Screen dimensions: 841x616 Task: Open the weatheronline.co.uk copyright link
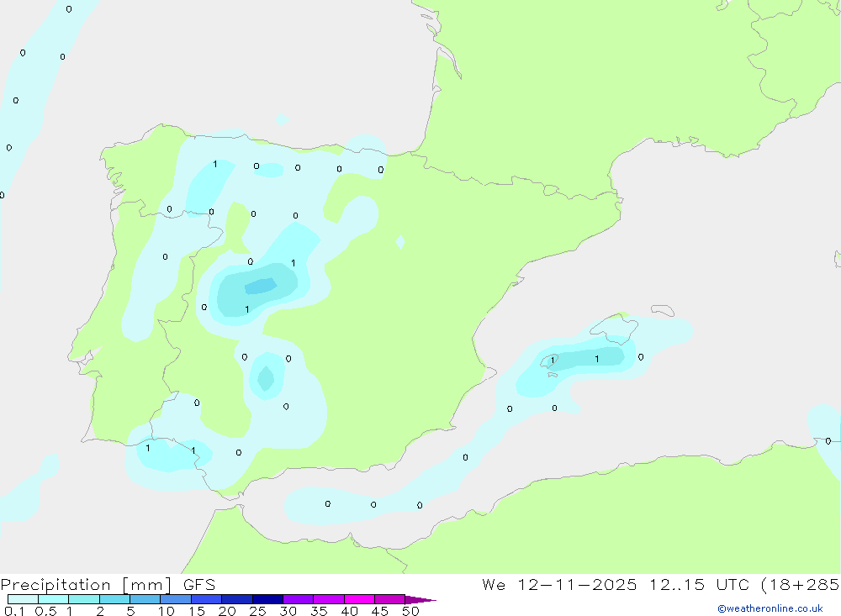(770, 608)
